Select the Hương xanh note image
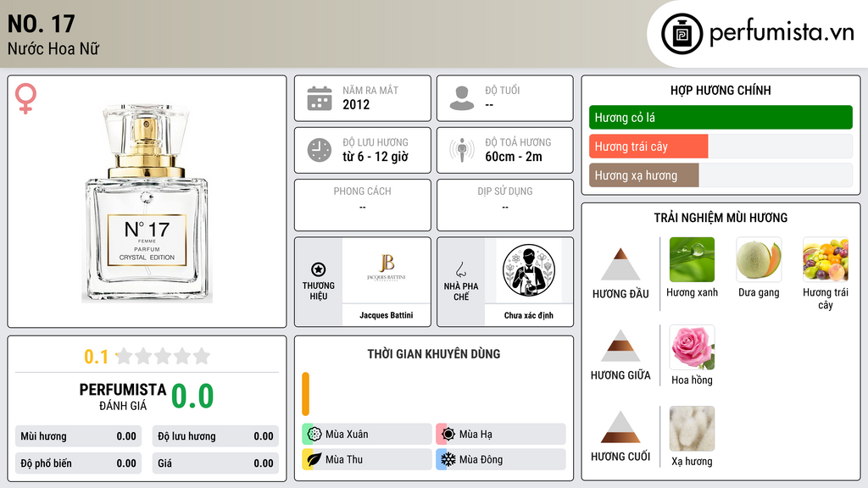The height and width of the screenshot is (488, 868). pos(692,259)
